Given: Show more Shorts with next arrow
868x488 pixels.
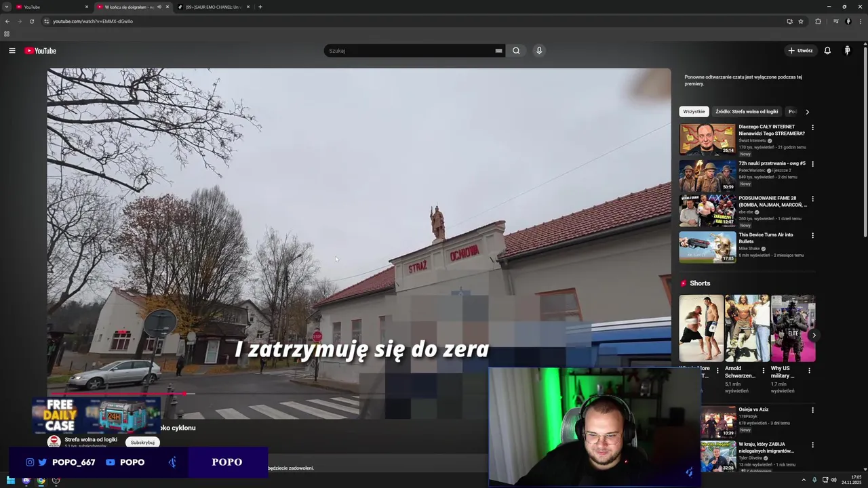Looking at the screenshot, I should click(814, 335).
